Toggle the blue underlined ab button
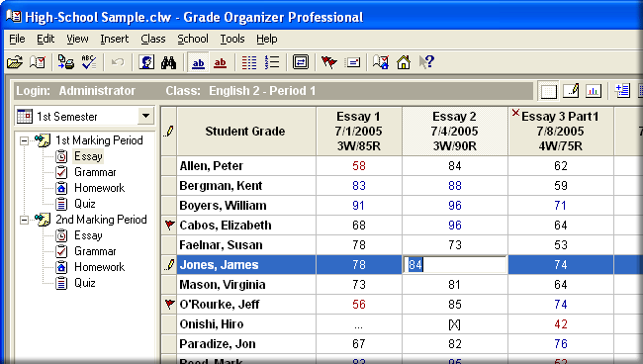This screenshot has height=364, width=643. [x=198, y=62]
